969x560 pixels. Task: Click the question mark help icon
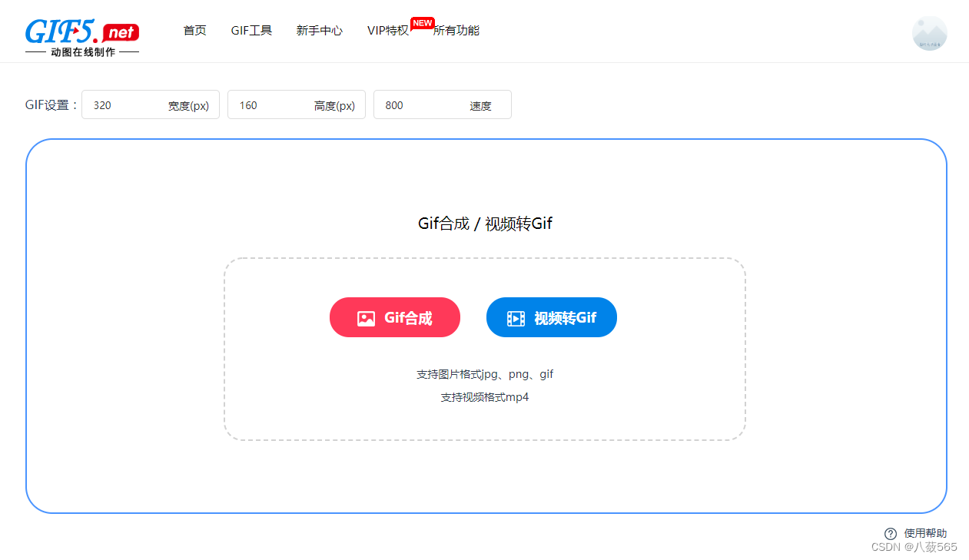coord(891,533)
